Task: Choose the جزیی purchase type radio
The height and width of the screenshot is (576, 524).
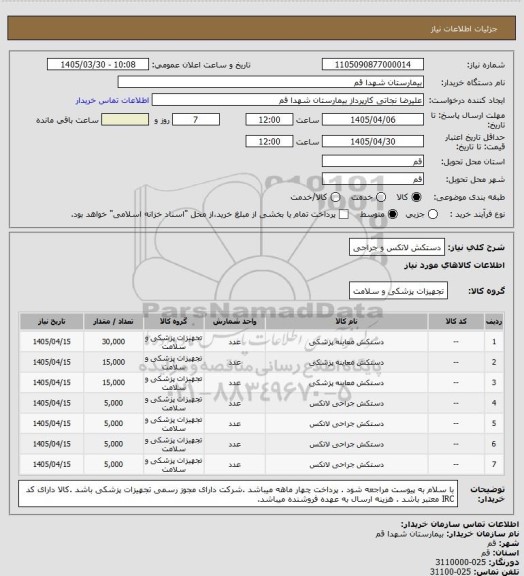Action: [x=433, y=214]
